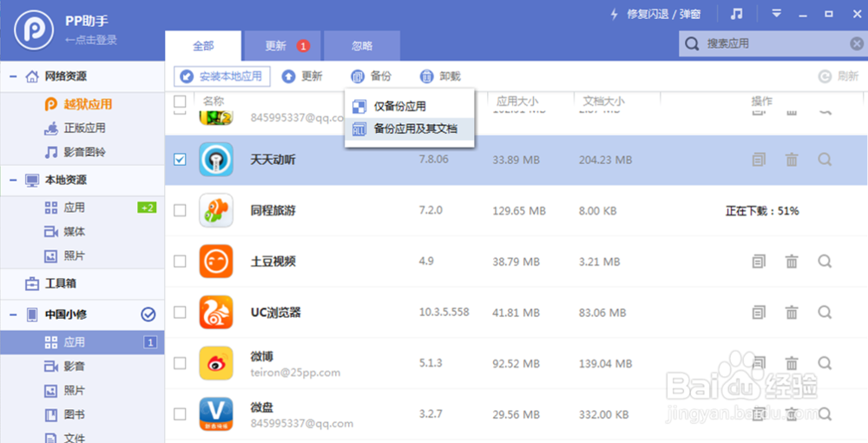Click the lightning 修复闪退/弹窗 button
The width and height of the screenshot is (868, 443).
[x=654, y=15]
